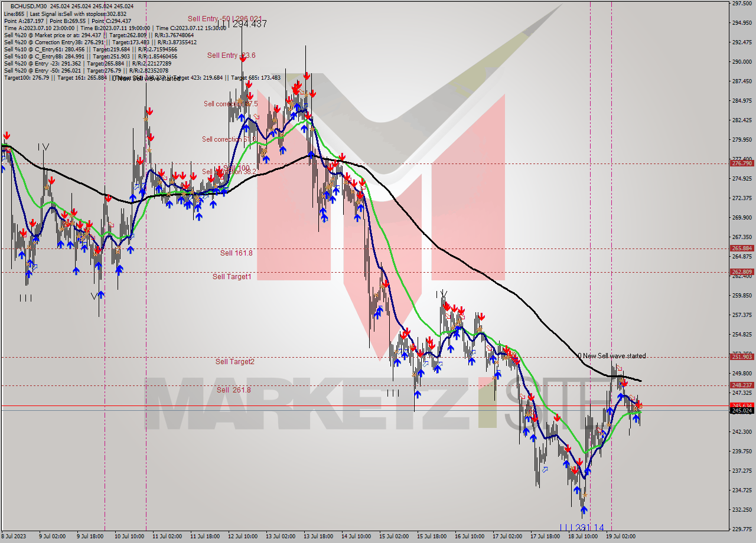Screen dimensions: 756x543
Task: Click the 237.275 price axis label
Action: [x=742, y=471]
